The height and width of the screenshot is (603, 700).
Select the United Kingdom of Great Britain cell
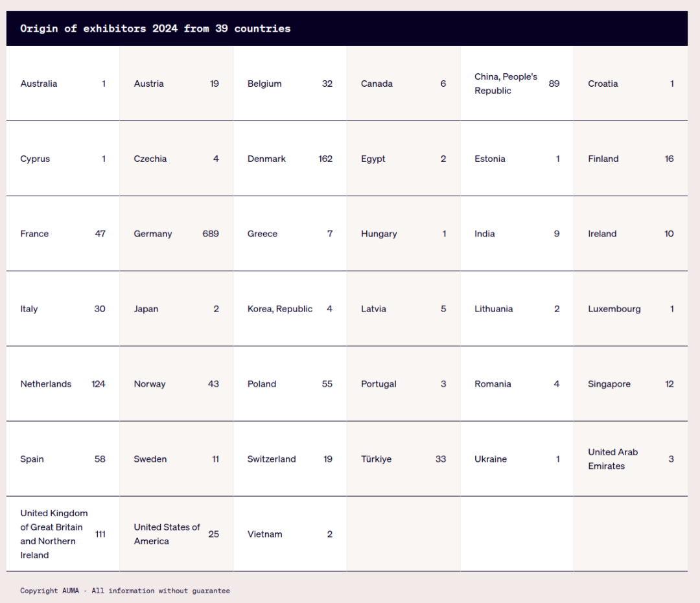coord(62,534)
